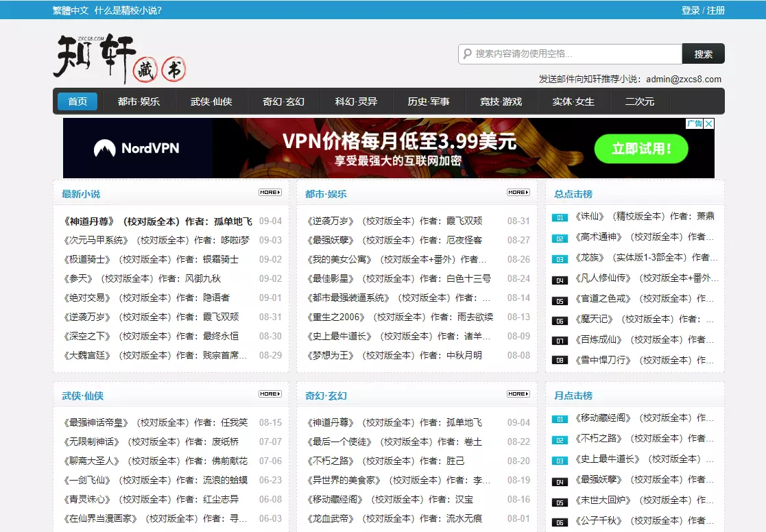Click the 月点击榜 section heading
This screenshot has height=532, width=766.
coord(573,395)
